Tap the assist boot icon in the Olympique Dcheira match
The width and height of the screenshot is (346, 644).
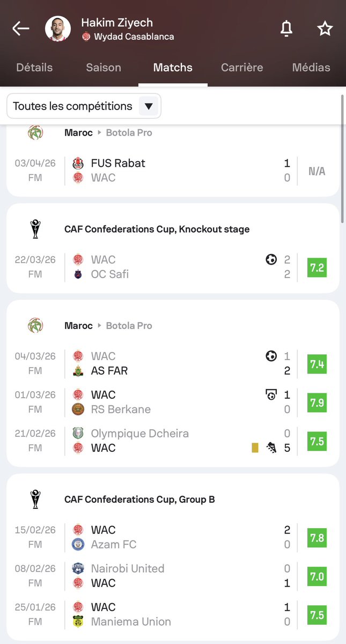coord(271,448)
